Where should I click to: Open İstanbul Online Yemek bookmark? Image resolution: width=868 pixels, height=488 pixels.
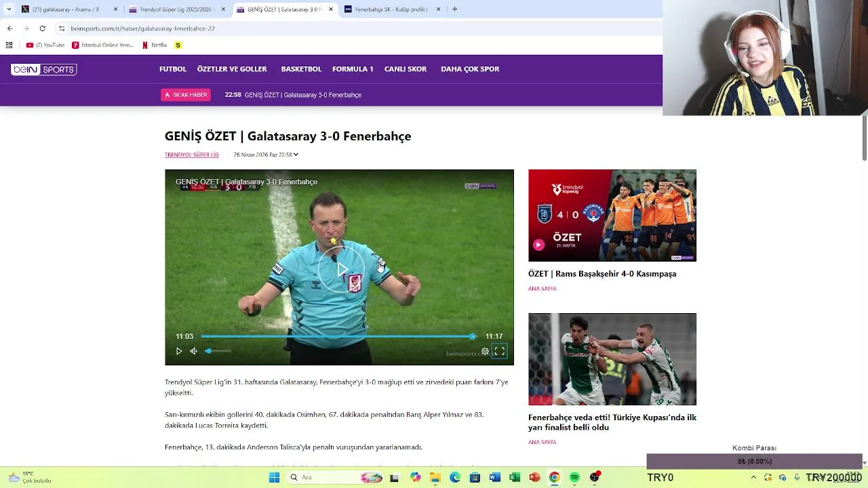pos(103,45)
